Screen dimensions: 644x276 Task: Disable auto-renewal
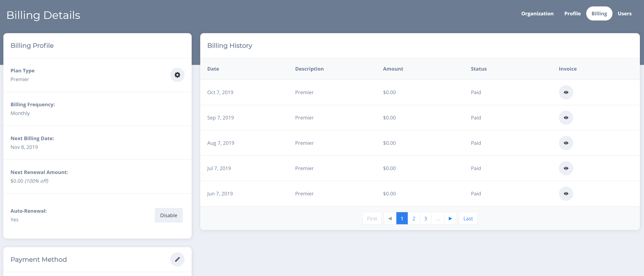pos(168,215)
